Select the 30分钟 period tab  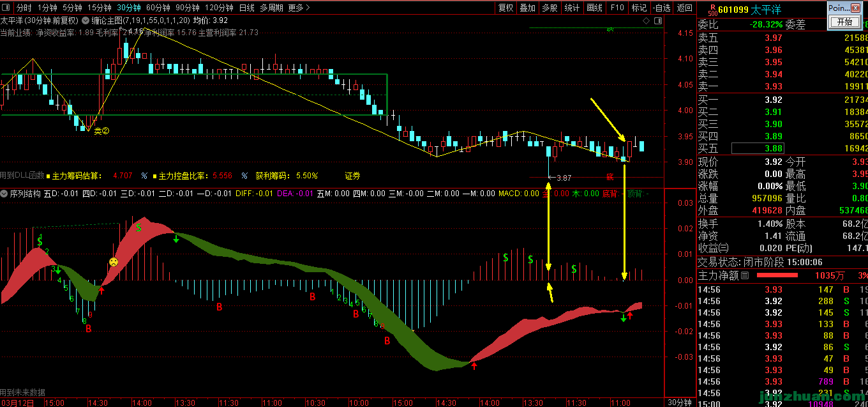tap(129, 8)
